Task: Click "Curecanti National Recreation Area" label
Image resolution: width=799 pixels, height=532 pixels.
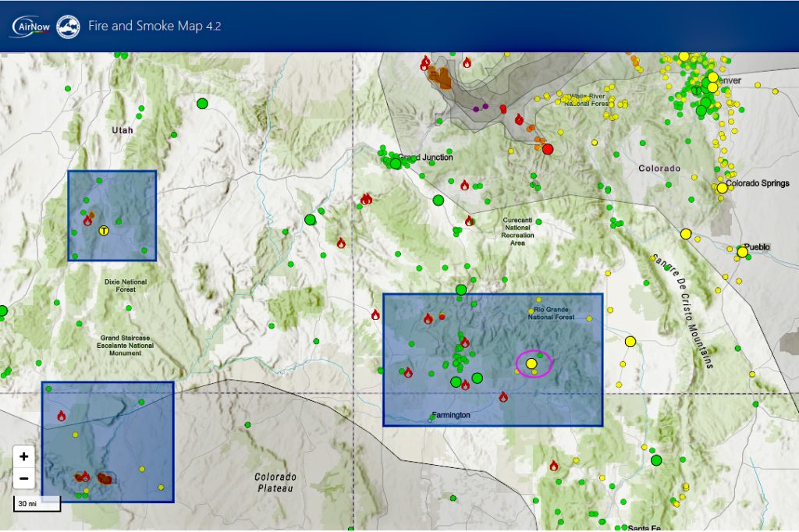Action: (x=518, y=232)
